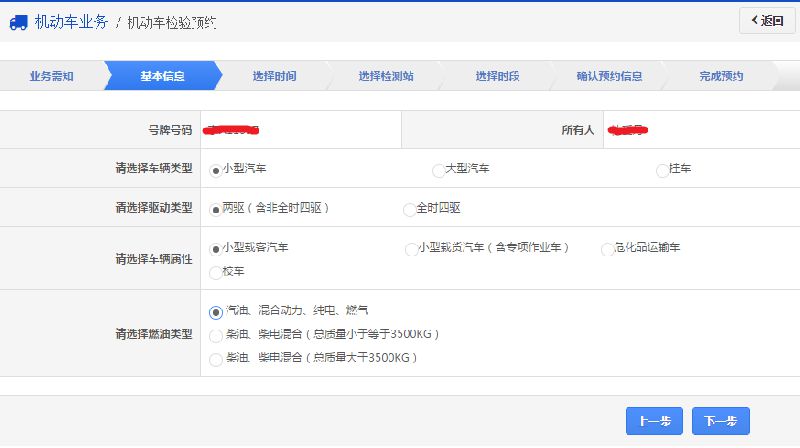Viewport: 800px width, 448px height.
Task: Select the 大型汽车 radio option
Action: pos(438,171)
